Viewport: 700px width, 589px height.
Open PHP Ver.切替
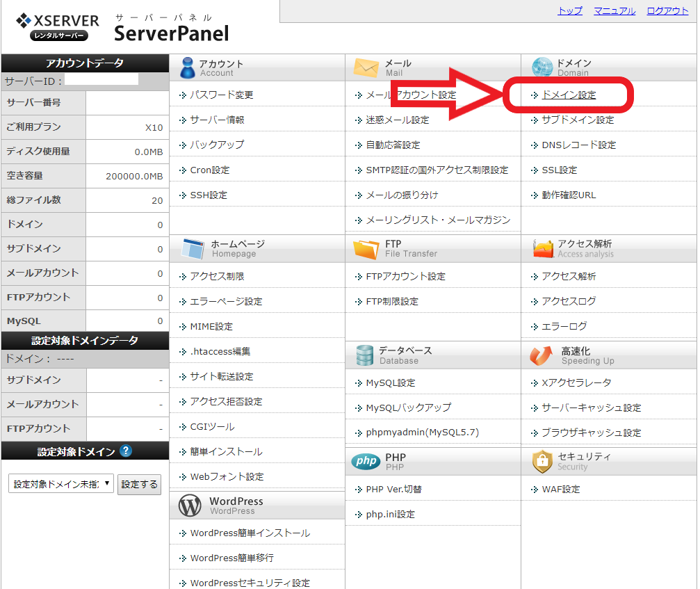pyautogui.click(x=393, y=489)
